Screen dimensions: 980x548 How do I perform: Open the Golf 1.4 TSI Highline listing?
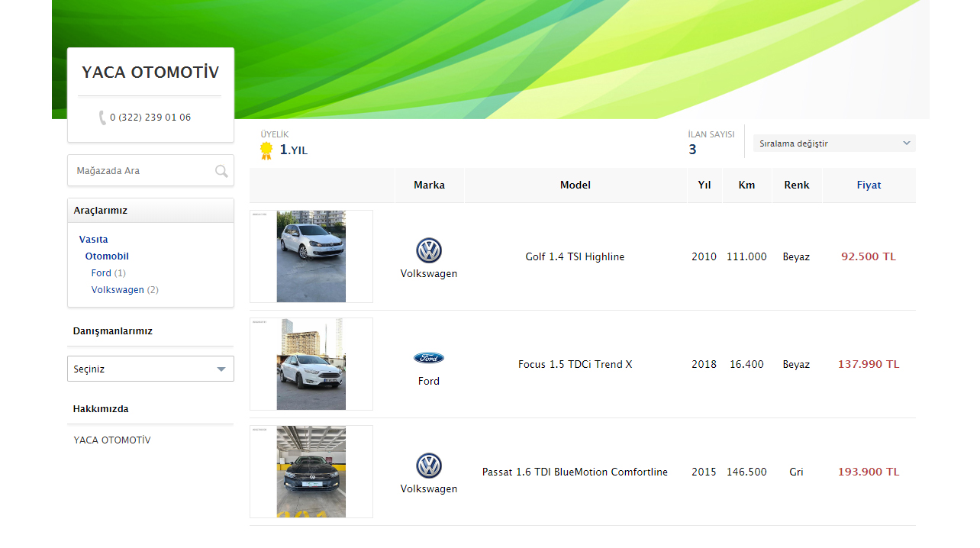[x=575, y=257]
